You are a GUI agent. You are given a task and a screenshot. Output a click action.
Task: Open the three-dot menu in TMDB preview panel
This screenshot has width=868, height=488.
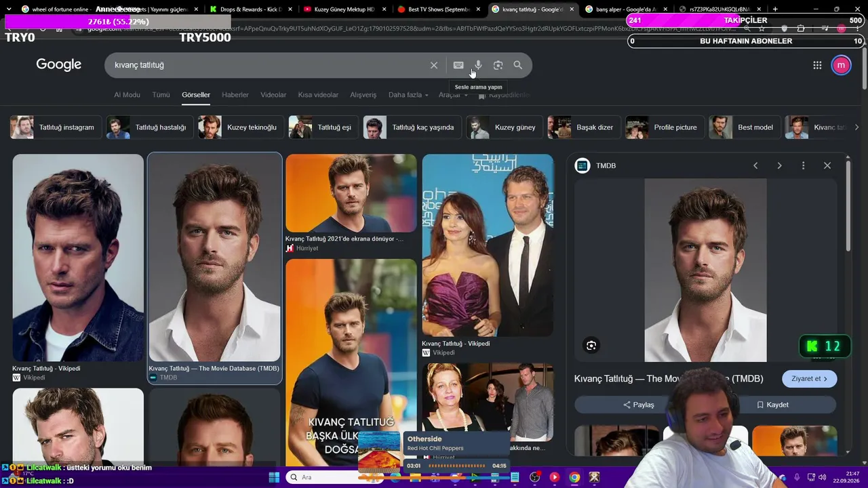point(803,165)
